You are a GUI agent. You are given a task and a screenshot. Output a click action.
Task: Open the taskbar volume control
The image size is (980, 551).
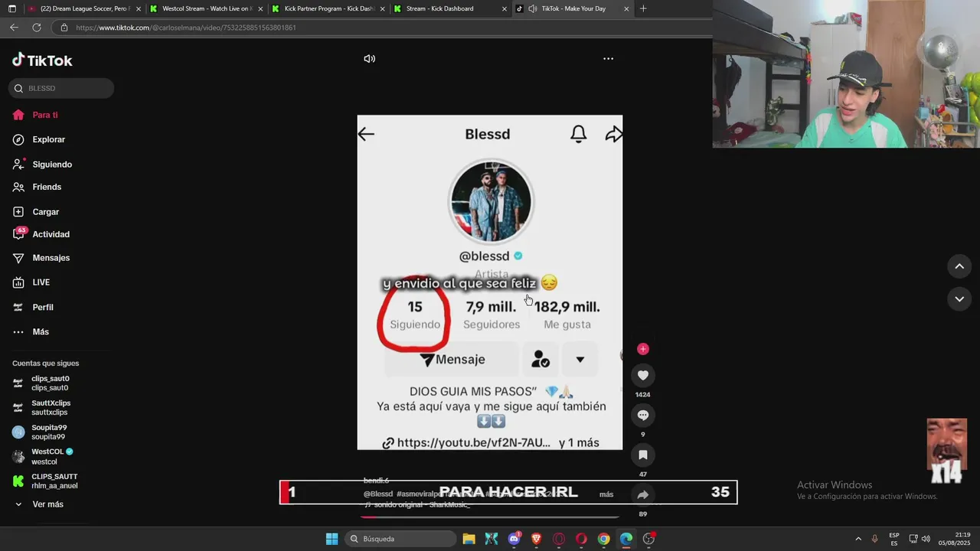(926, 539)
